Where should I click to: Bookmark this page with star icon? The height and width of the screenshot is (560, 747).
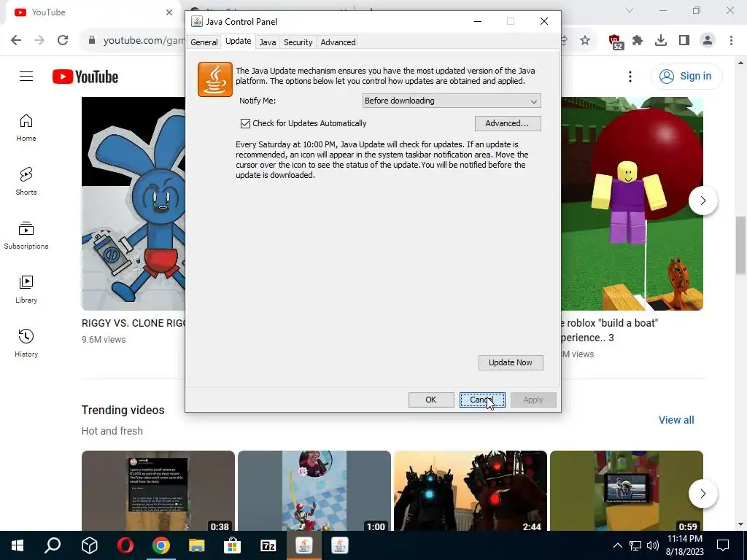(x=585, y=41)
